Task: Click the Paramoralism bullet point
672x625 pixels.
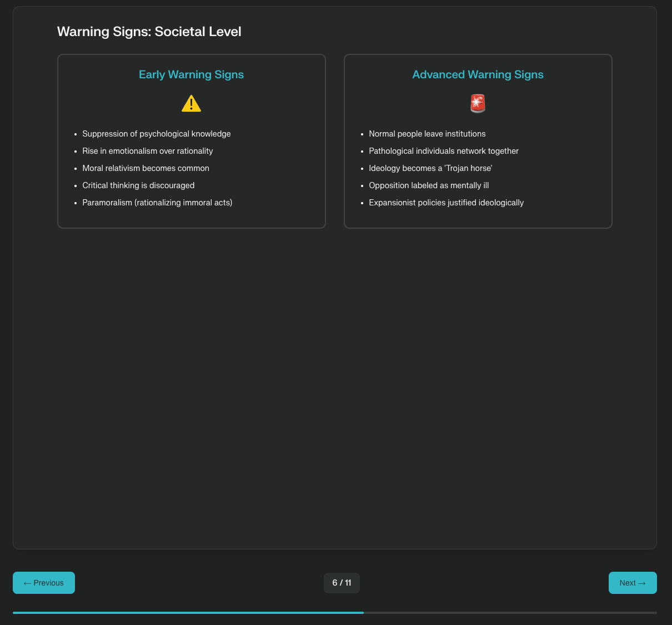Action: point(157,203)
